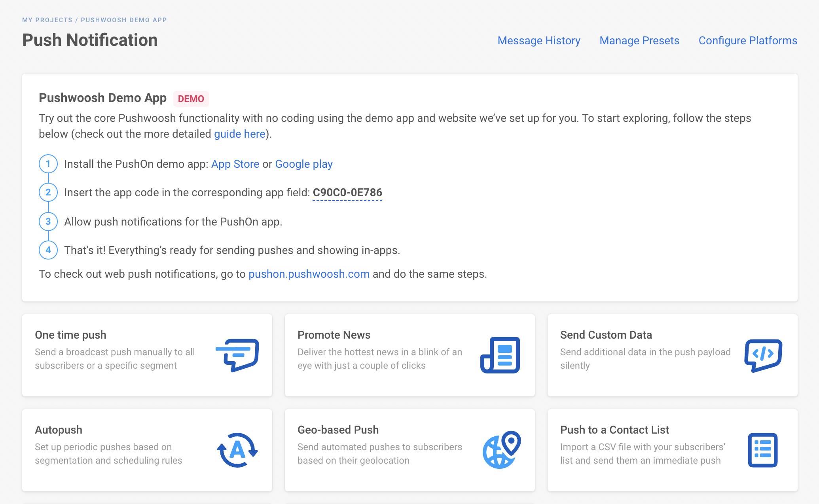Viewport: 819px width, 504px height.
Task: Click 'Import a CSV file' description
Action: point(643,454)
